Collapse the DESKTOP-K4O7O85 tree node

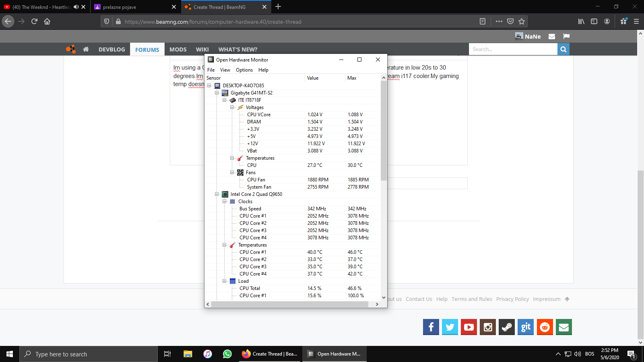tap(209, 86)
